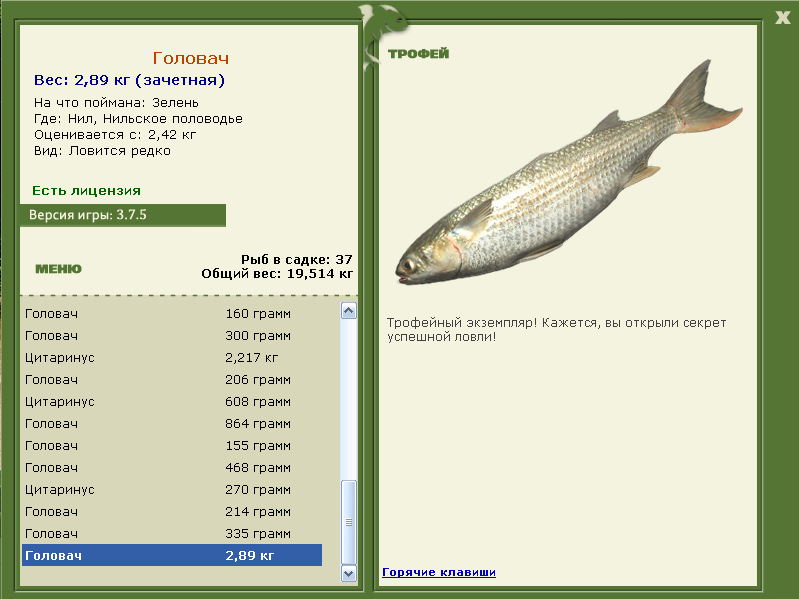Open the МЕНЮ button
This screenshot has height=599, width=799.
pyautogui.click(x=58, y=269)
